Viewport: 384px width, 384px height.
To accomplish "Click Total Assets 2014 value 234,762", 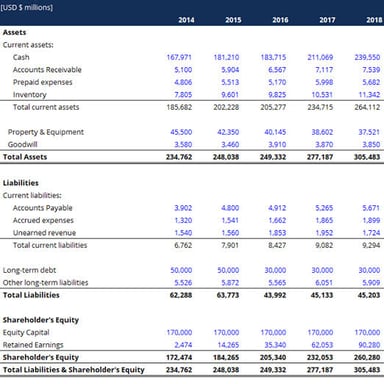I will (x=179, y=157).
